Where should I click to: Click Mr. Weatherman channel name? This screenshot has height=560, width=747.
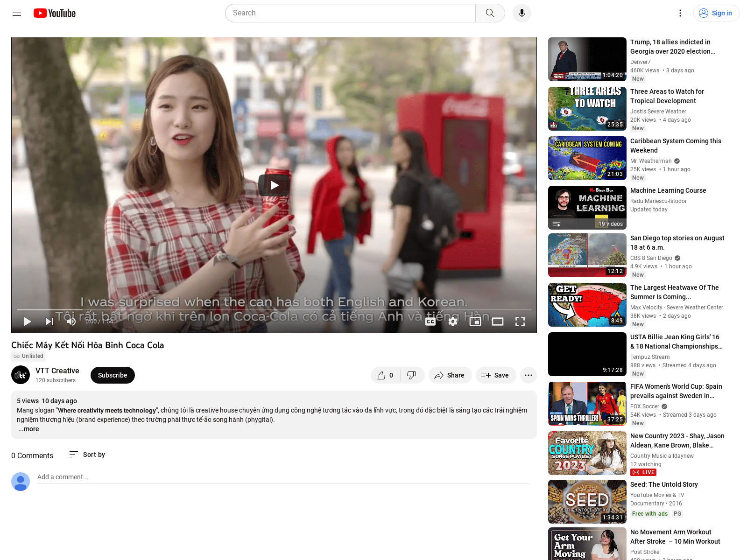(x=651, y=161)
